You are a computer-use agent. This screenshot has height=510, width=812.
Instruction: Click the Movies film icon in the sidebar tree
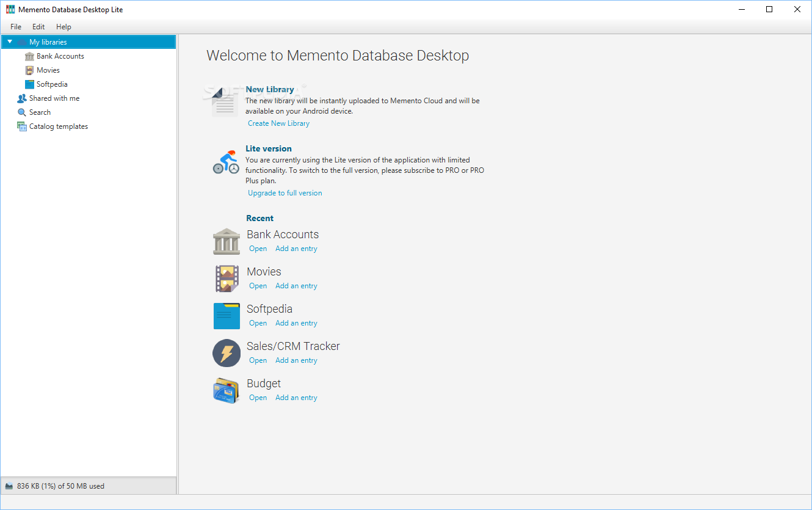tap(29, 70)
